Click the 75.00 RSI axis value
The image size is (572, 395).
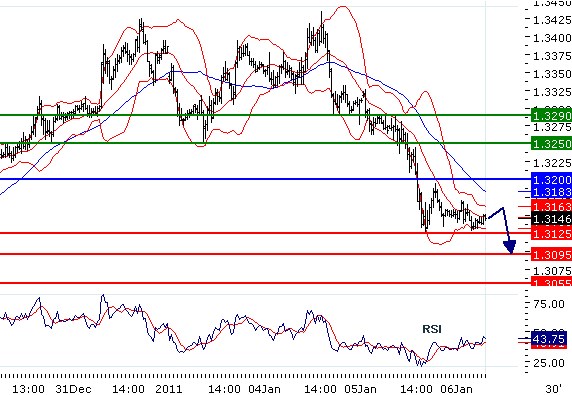coord(549,304)
